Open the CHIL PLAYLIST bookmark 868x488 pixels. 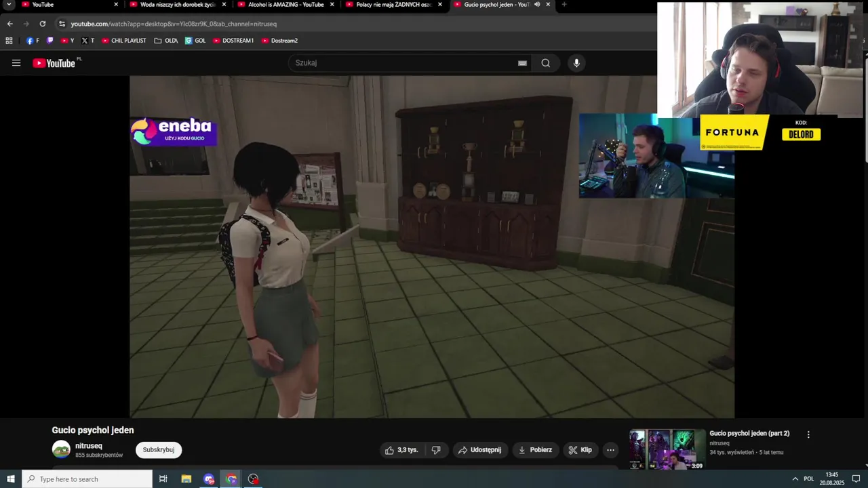pos(124,41)
